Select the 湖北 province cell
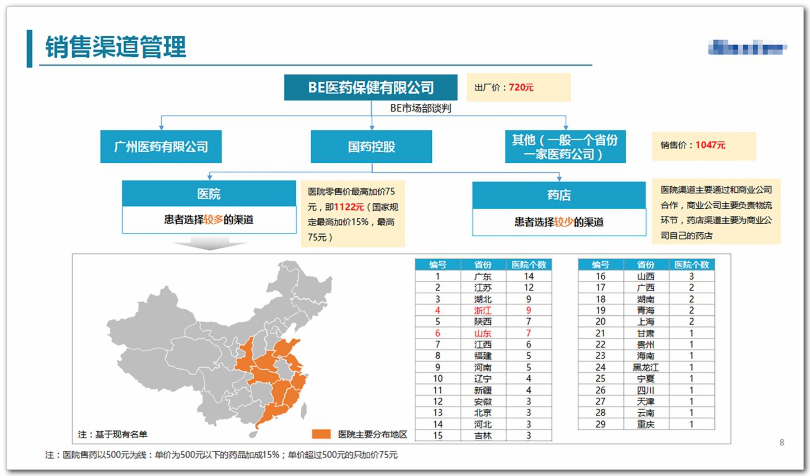 click(483, 299)
